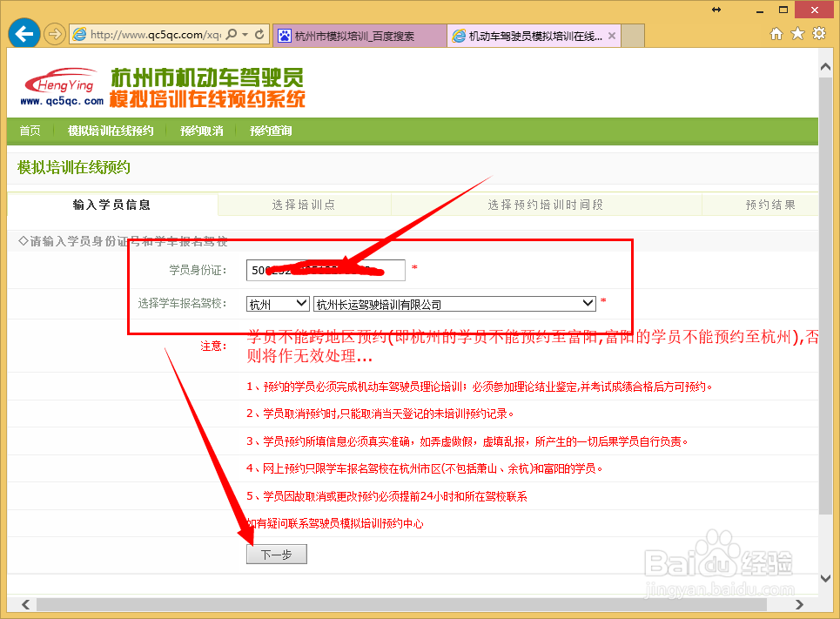The width and height of the screenshot is (840, 619).
Task: Expand the driving school selection dropdown
Action: point(586,303)
